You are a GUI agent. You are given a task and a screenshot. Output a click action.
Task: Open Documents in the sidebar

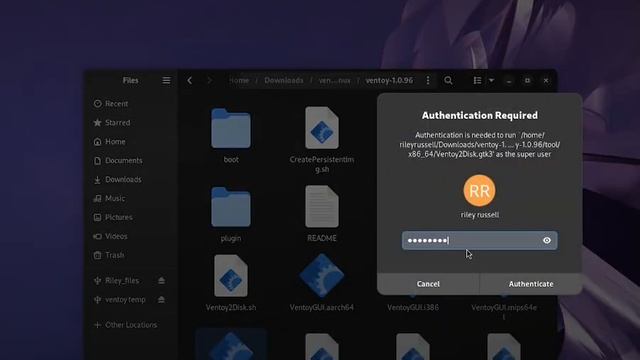[x=131, y=160]
